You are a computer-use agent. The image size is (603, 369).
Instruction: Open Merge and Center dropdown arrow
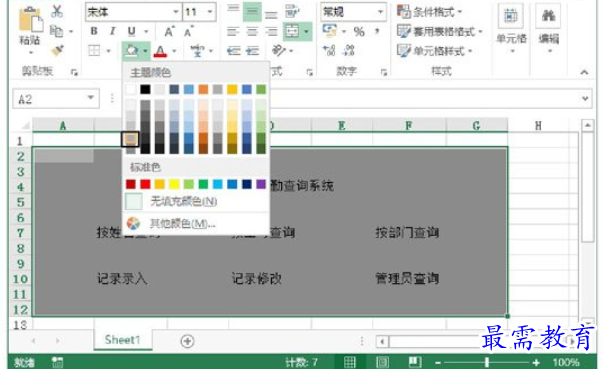(x=306, y=32)
